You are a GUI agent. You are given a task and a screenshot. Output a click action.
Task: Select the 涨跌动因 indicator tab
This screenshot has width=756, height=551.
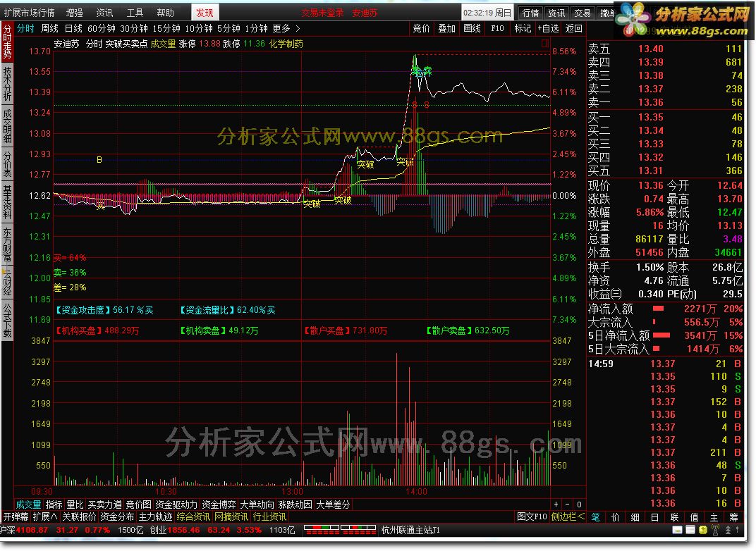pyautogui.click(x=295, y=504)
